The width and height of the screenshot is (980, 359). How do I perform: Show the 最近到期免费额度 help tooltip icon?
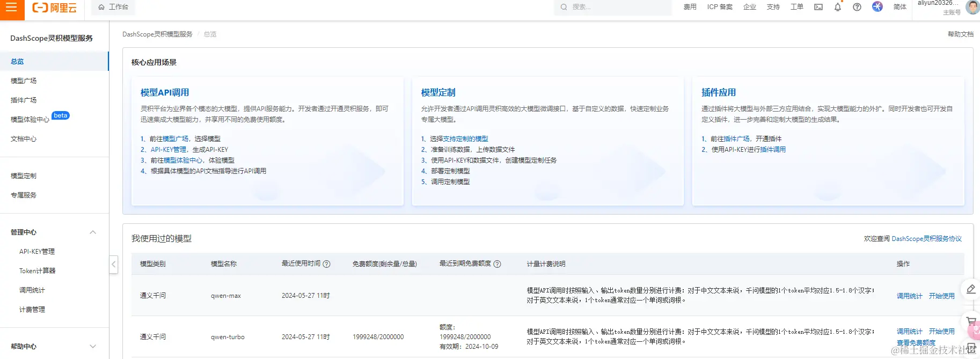pyautogui.click(x=498, y=264)
